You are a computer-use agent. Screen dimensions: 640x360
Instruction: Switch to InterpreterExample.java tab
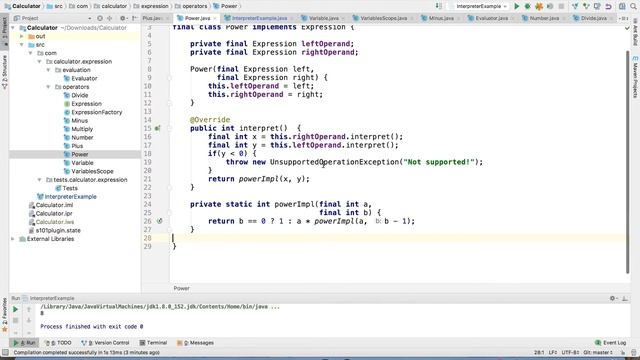tap(259, 18)
